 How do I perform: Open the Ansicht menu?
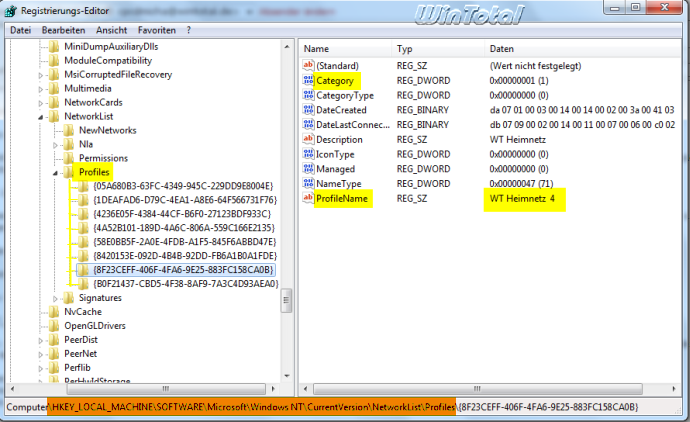pos(111,30)
